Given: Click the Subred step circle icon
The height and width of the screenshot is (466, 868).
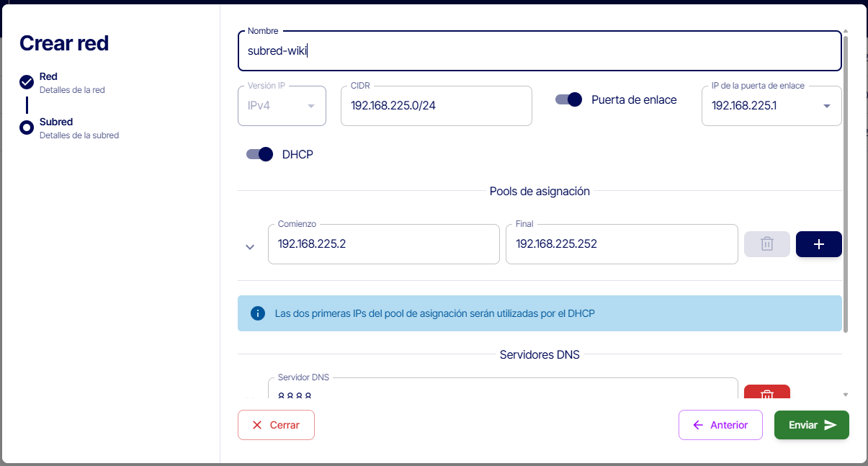Looking at the screenshot, I should pos(27,127).
